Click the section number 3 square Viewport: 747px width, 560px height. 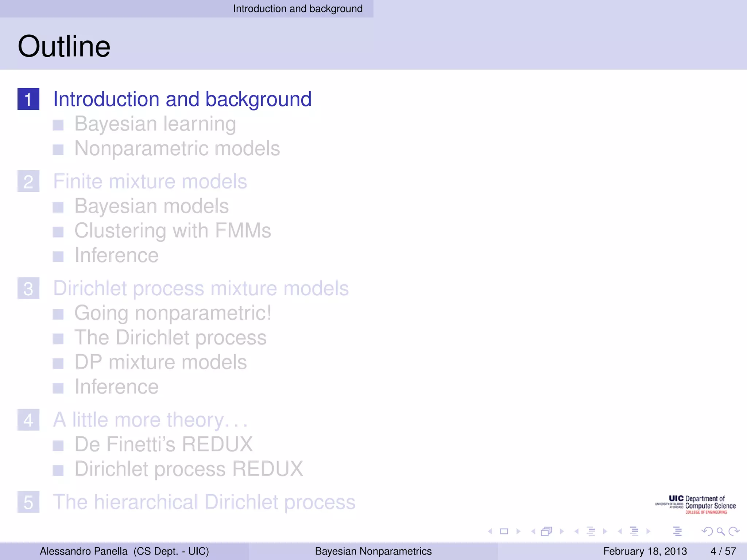28,288
